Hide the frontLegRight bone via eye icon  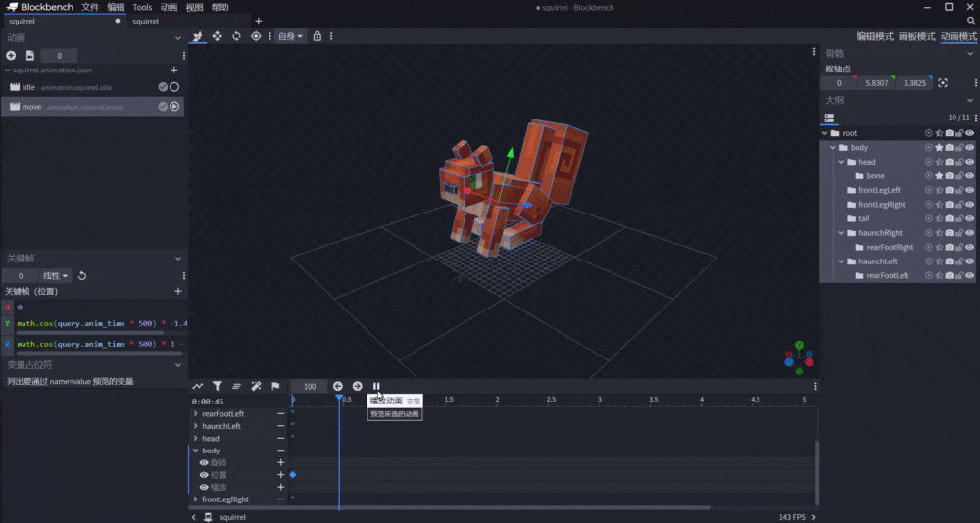(x=969, y=205)
